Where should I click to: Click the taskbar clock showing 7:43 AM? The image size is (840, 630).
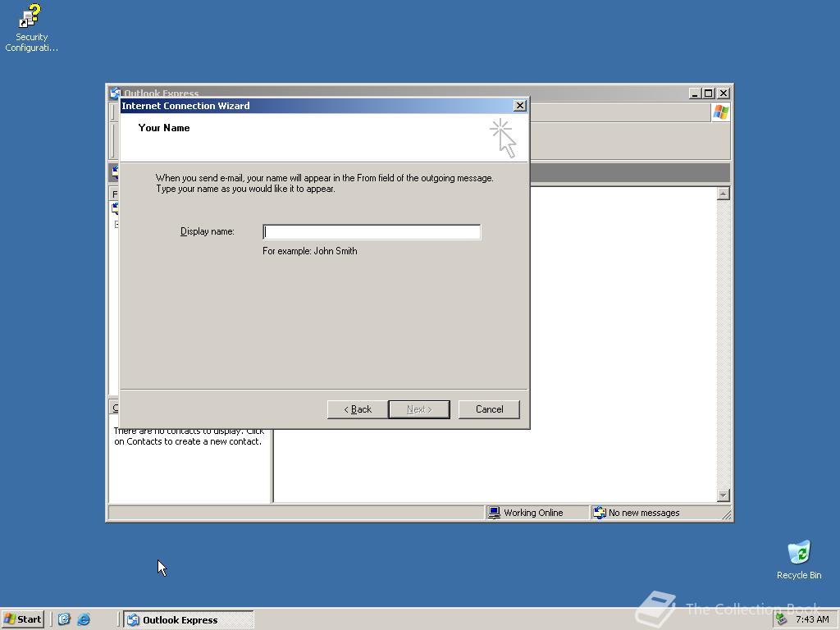click(x=812, y=619)
